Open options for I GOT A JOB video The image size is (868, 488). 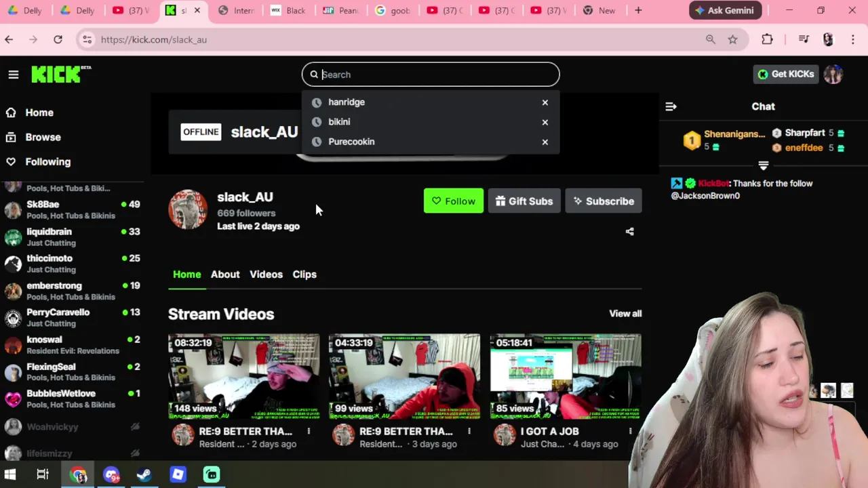[630, 432]
